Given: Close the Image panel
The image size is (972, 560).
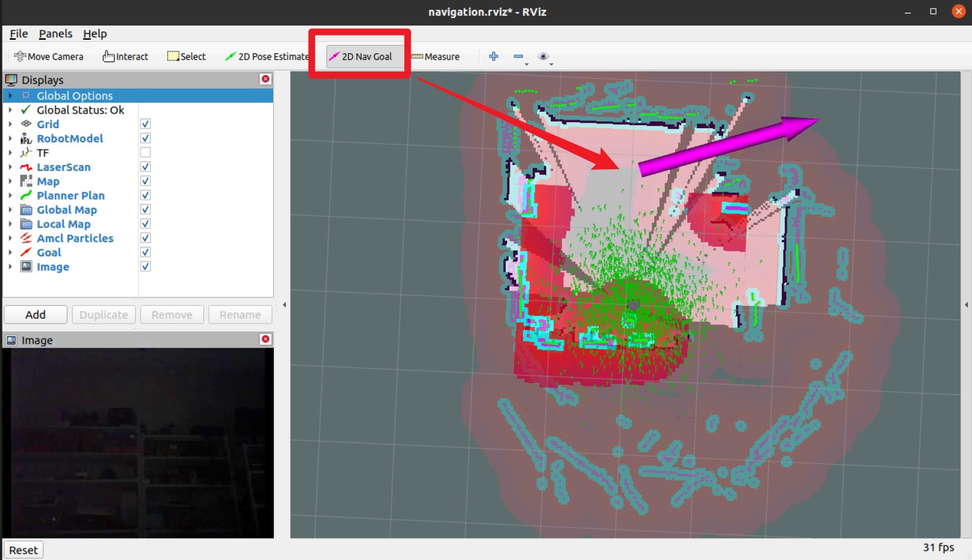Looking at the screenshot, I should click(265, 339).
